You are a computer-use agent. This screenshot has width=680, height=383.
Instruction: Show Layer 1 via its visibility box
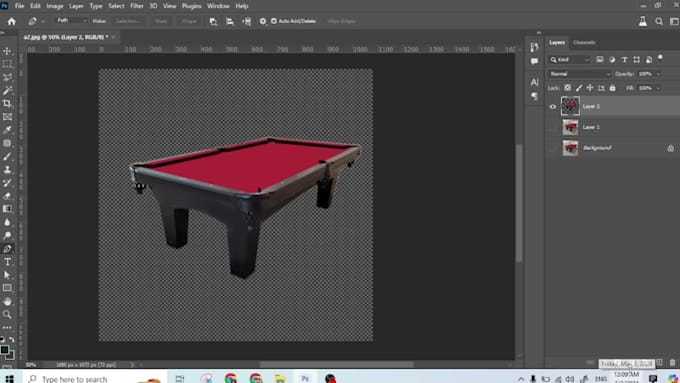click(x=552, y=128)
